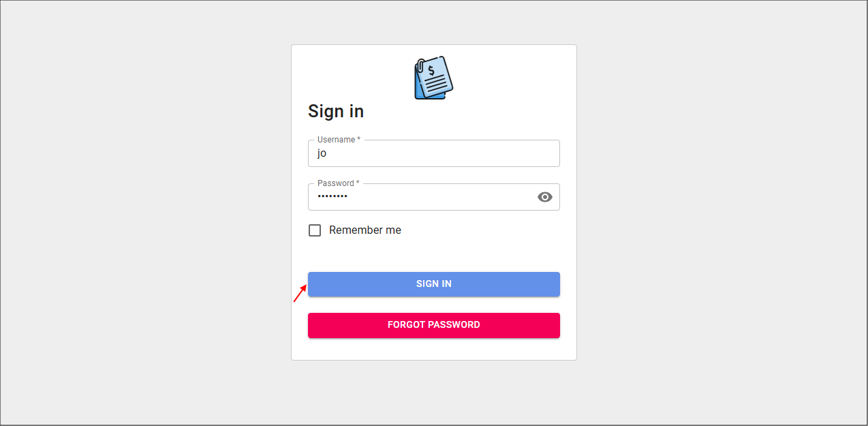Click the paperclip on the logo
The height and width of the screenshot is (426, 868).
click(422, 67)
